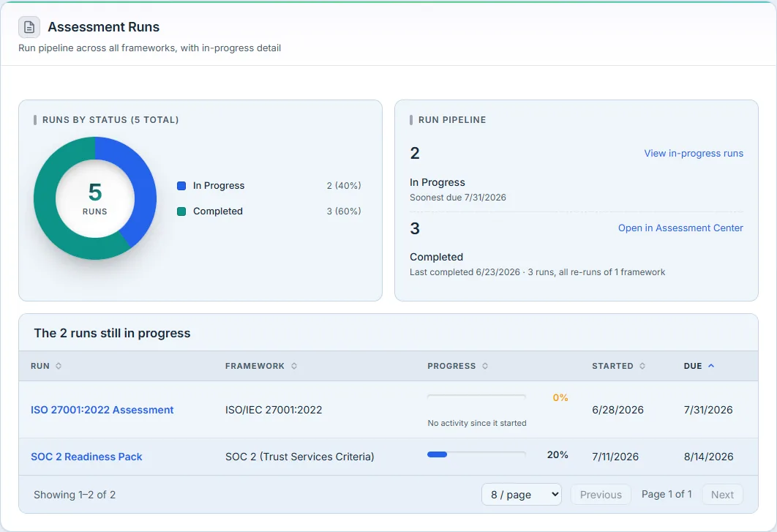Select the 8/14/2026 due date

[x=709, y=457]
